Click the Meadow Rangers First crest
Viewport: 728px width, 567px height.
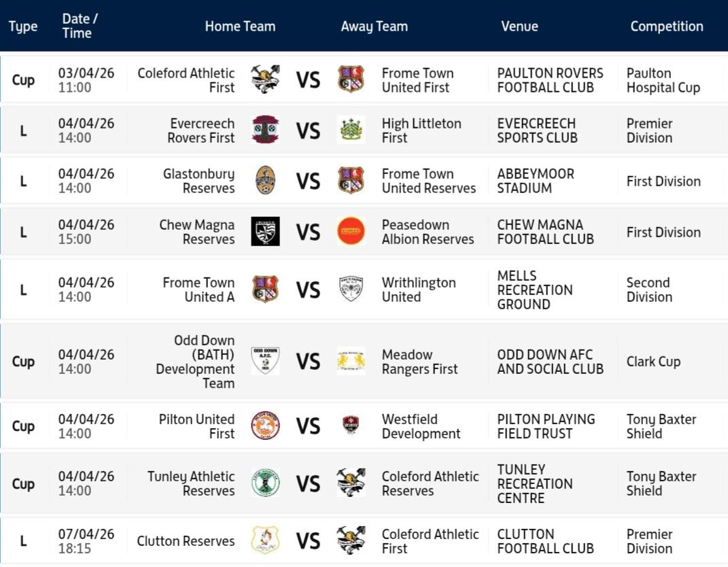coord(351,362)
